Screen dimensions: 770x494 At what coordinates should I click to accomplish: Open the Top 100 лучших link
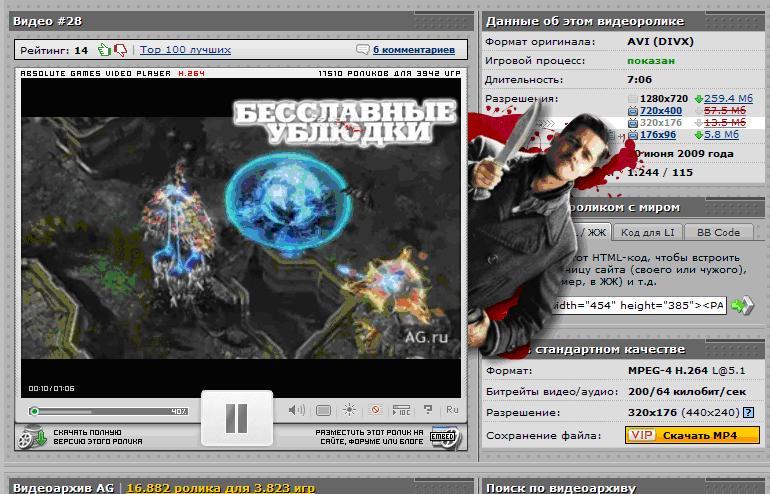pyautogui.click(x=185, y=50)
